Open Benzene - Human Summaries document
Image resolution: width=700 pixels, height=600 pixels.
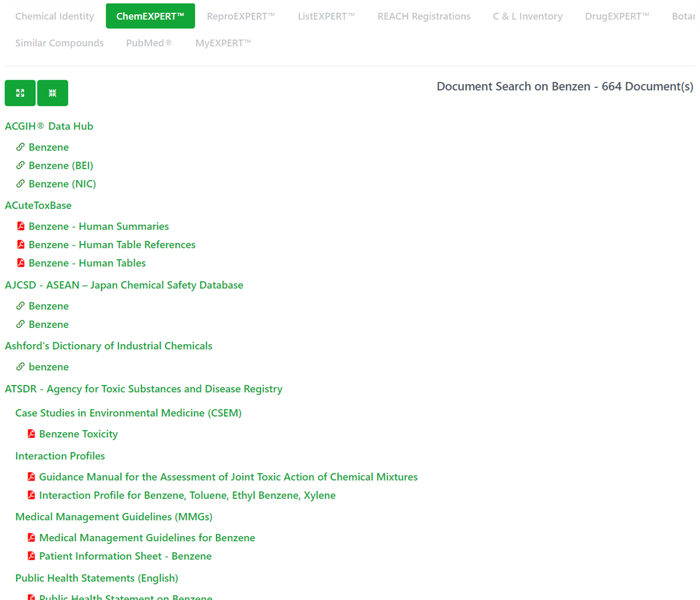(99, 226)
